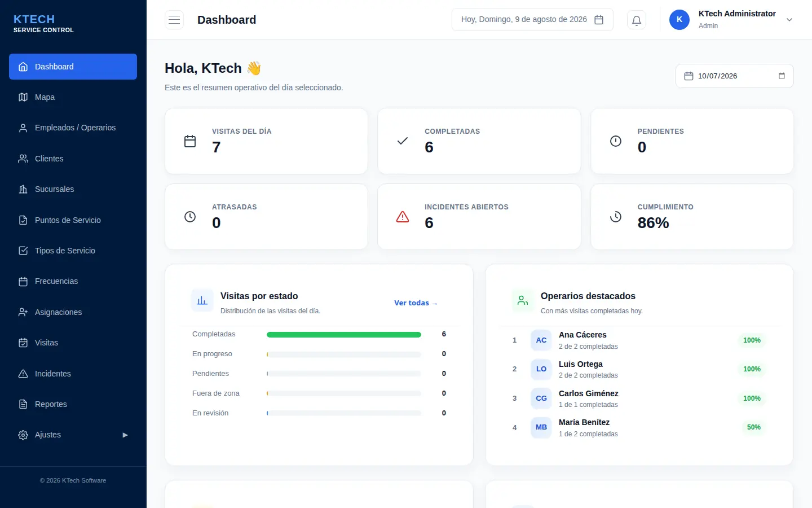Viewport: 812px width, 508px height.
Task: Open the date picker on 10/07/2026 field
Action: point(782,76)
